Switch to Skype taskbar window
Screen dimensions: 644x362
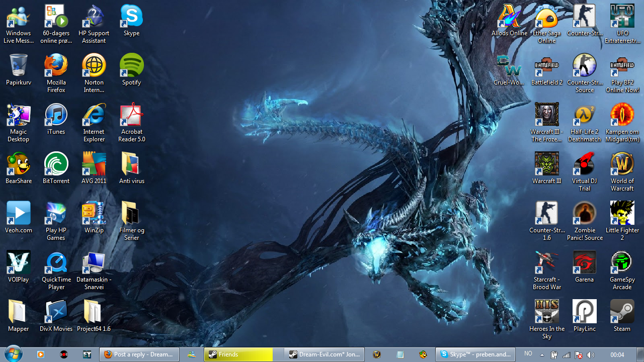point(475,354)
